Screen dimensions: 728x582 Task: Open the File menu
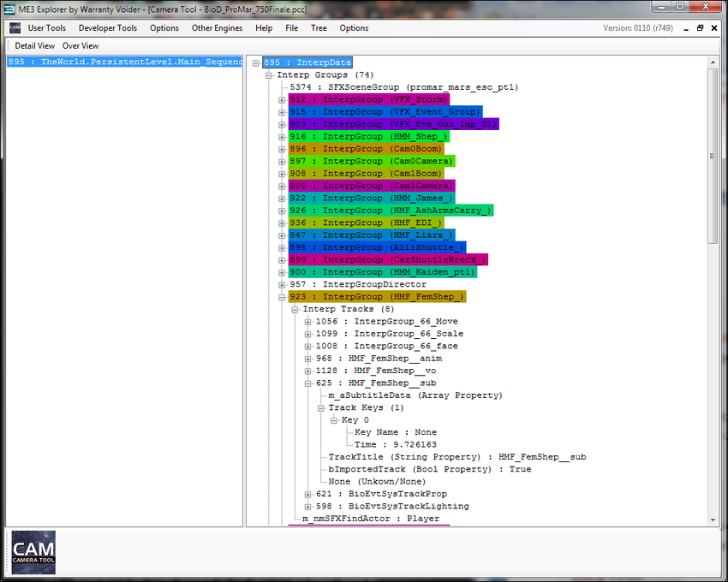pos(291,27)
